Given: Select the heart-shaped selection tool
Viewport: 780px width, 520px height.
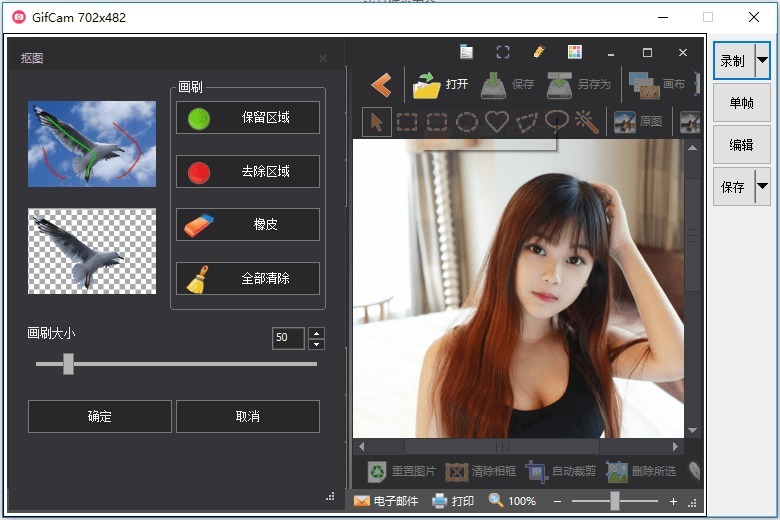Looking at the screenshot, I should (x=497, y=122).
